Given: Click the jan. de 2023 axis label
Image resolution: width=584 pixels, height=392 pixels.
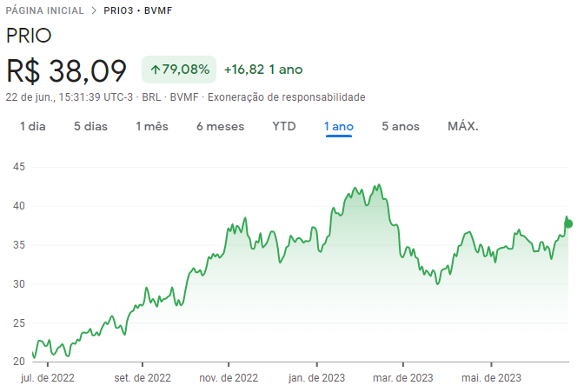Looking at the screenshot, I should coord(317,378).
